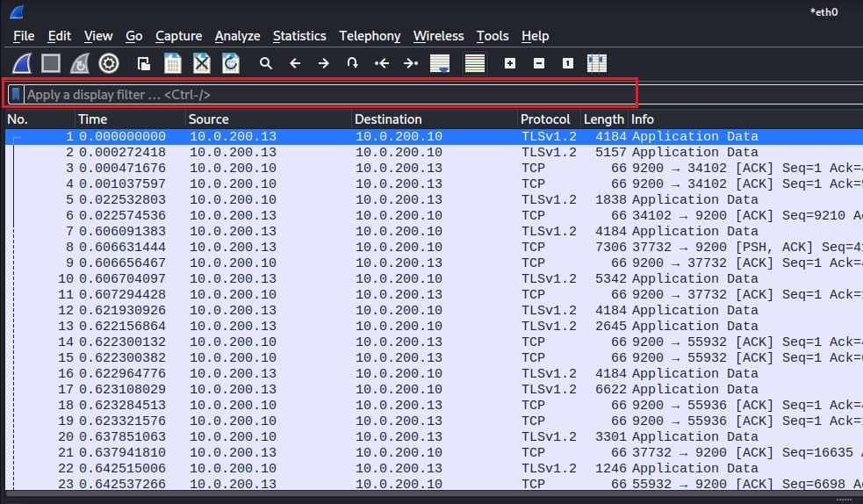
Task: Close this capture file
Action: coord(202,63)
